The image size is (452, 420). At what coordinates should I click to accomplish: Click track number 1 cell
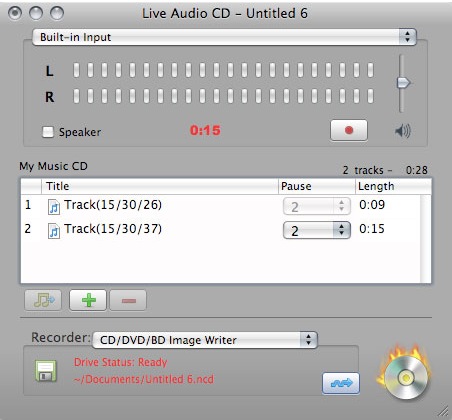click(28, 205)
